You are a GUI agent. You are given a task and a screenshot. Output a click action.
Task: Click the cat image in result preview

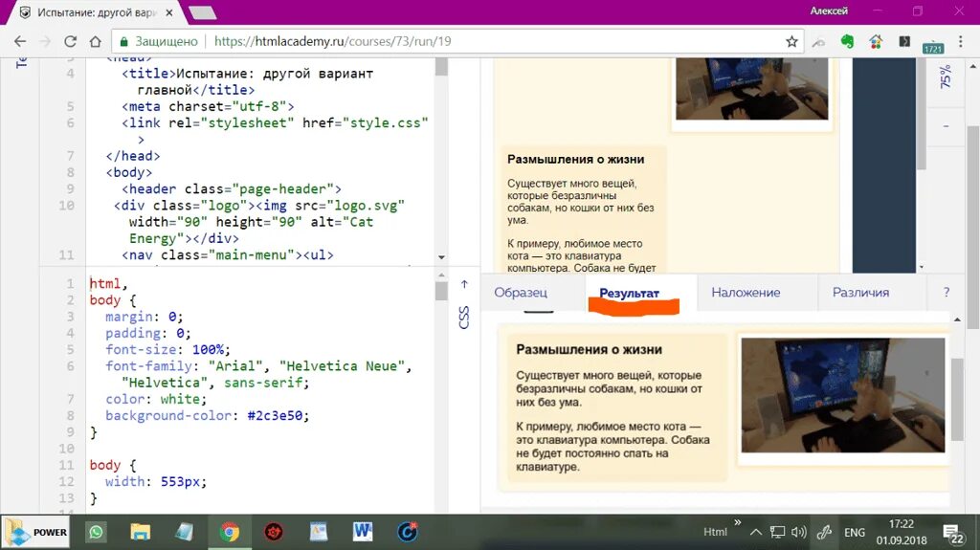point(842,395)
